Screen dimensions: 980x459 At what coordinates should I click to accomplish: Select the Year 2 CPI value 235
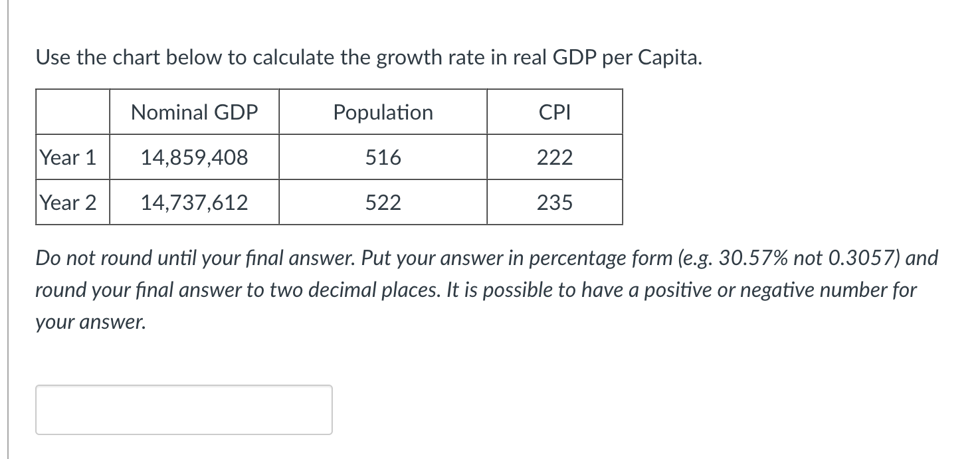click(555, 203)
